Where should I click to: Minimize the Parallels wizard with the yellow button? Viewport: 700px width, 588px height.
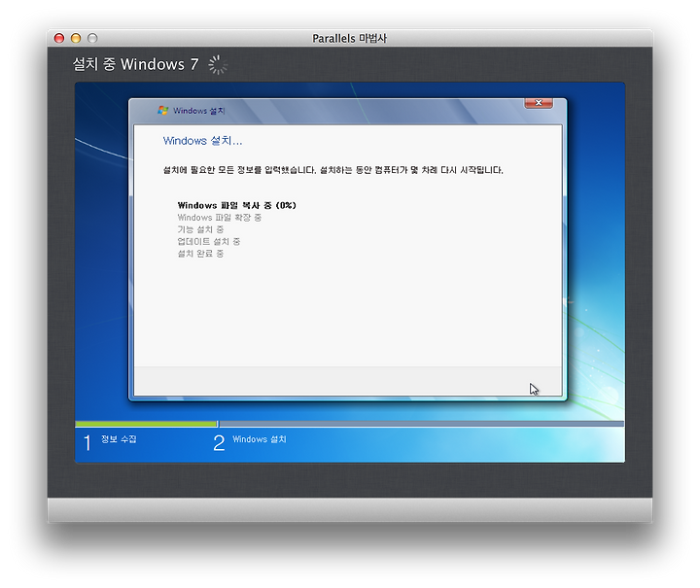click(76, 38)
